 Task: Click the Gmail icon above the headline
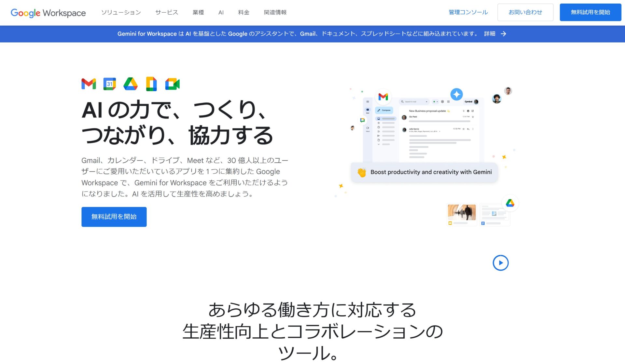[89, 84]
